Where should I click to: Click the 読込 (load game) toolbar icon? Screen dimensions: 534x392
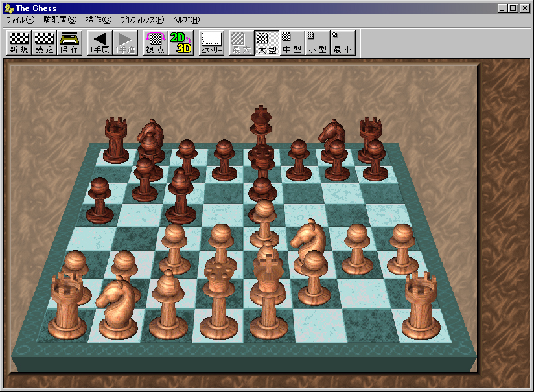(x=44, y=43)
